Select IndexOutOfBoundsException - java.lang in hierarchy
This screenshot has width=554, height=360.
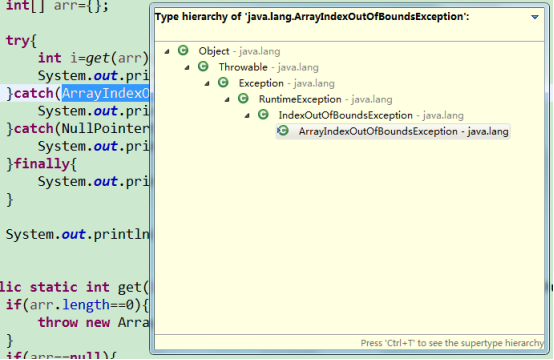click(x=371, y=115)
